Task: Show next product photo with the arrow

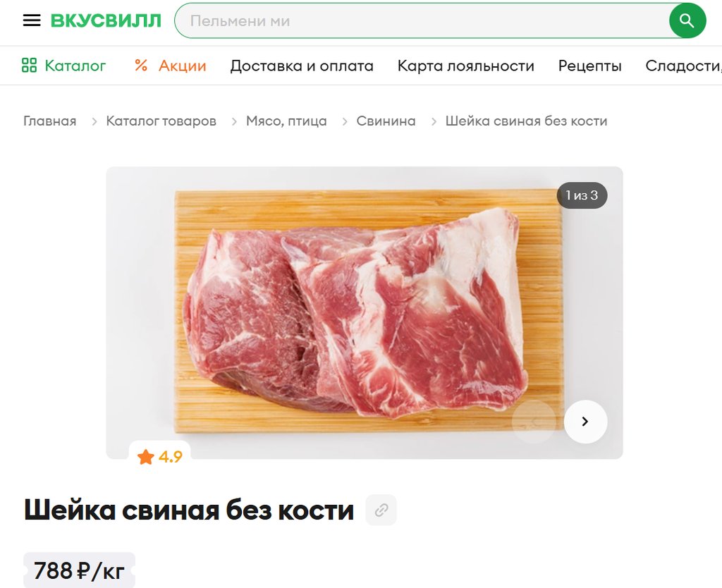Action: coord(585,422)
